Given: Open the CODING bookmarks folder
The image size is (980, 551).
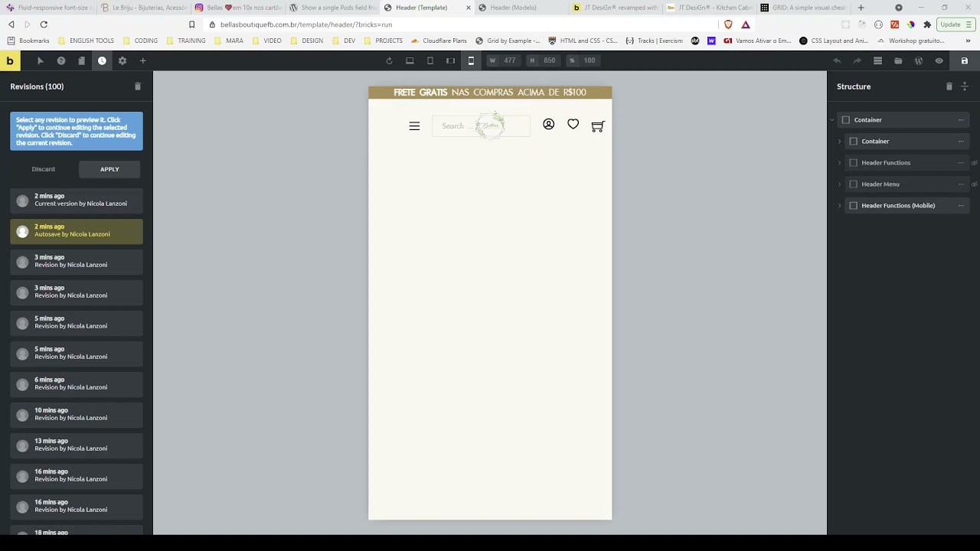Looking at the screenshot, I should (139, 41).
